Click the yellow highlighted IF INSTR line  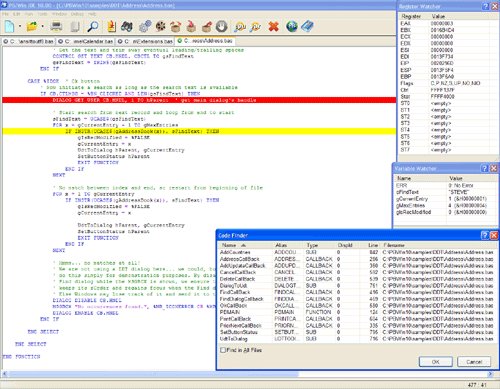(x=199, y=131)
